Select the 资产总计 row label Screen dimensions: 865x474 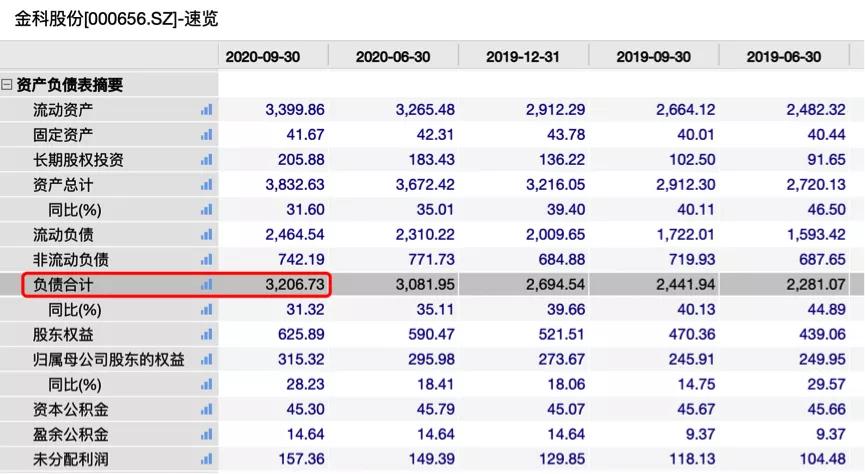click(63, 185)
